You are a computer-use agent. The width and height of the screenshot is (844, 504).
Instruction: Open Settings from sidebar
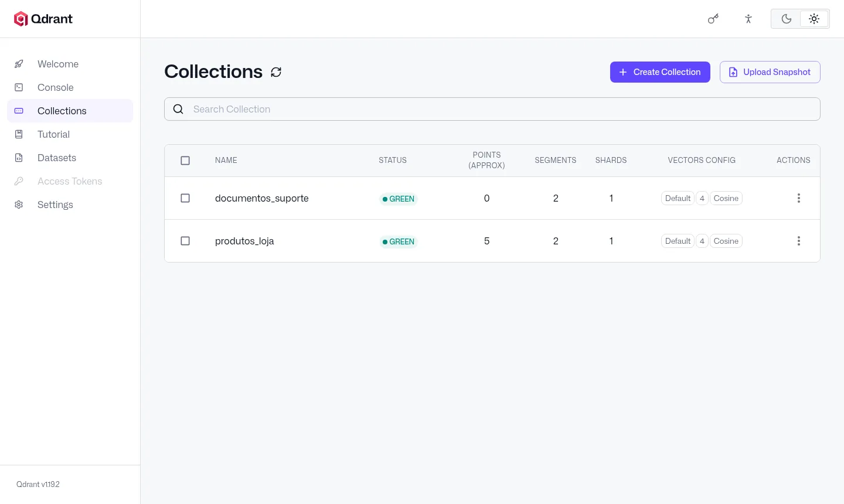click(x=70, y=205)
